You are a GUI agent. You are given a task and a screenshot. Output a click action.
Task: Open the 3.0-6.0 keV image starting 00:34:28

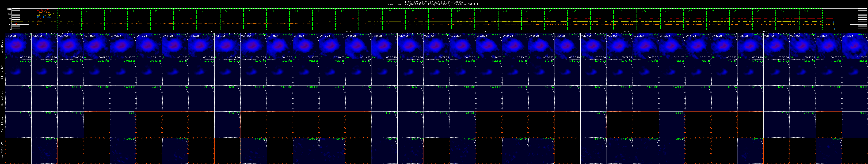click(x=776, y=46)
